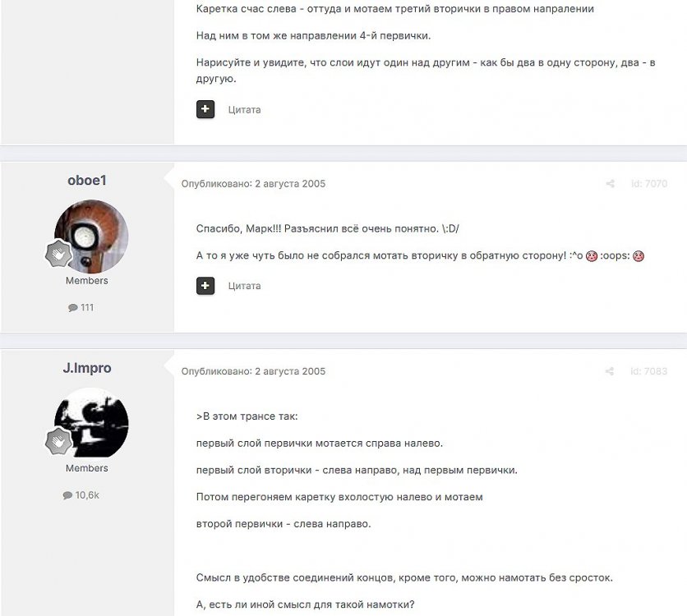Click the speech bubble icon beside 10,6k
Image resolution: width=687 pixels, height=616 pixels.
pyautogui.click(x=67, y=495)
